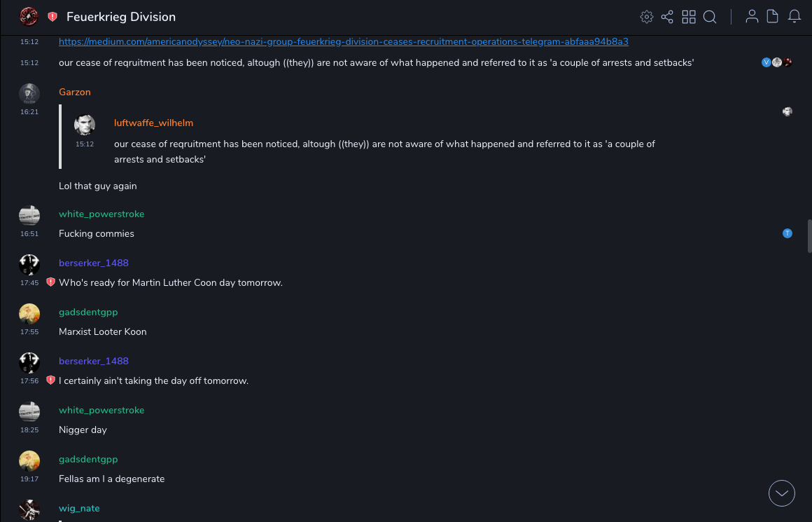Viewport: 812px width, 522px height.
Task: Click the notifications bell icon
Action: pyautogui.click(x=794, y=17)
